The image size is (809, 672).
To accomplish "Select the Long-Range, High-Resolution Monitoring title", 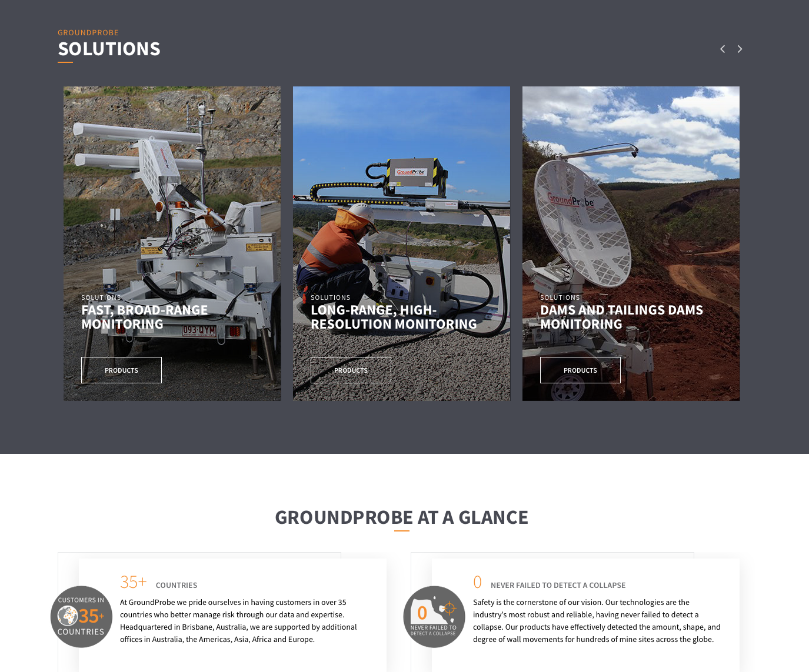I will pos(393,317).
